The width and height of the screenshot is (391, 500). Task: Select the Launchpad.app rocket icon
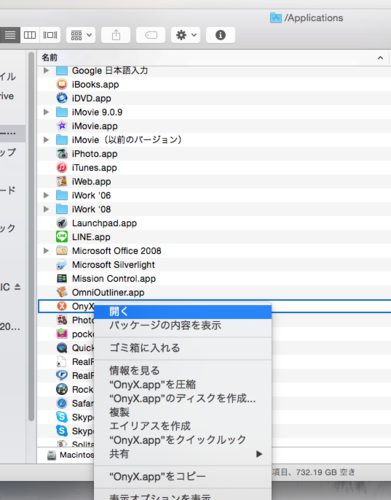tap(62, 223)
